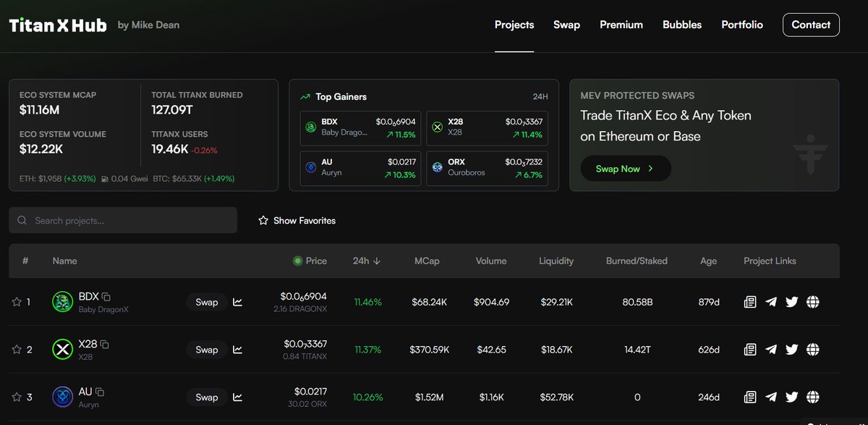Click the AU liquidity value $52.78K
The height and width of the screenshot is (425, 868).
(557, 397)
